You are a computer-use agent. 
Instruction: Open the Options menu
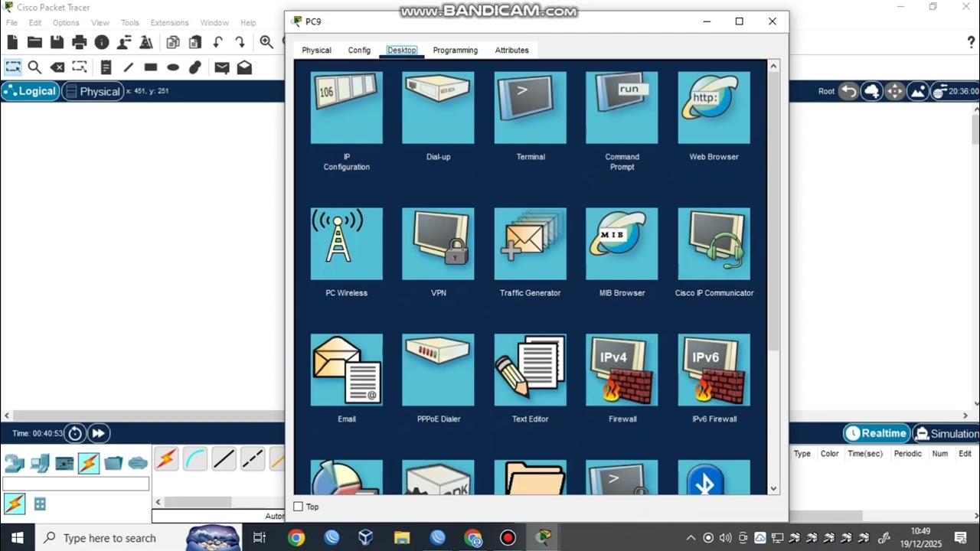66,23
